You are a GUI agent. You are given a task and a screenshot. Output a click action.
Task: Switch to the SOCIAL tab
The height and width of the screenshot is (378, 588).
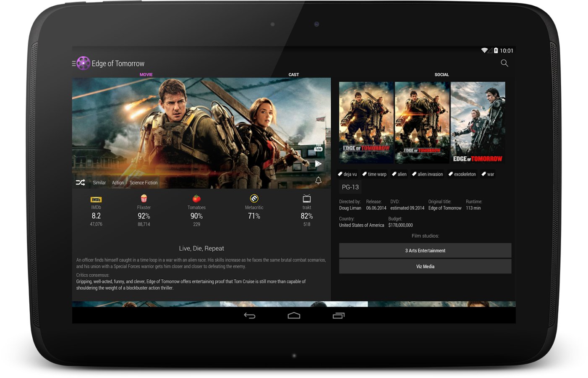click(x=442, y=74)
